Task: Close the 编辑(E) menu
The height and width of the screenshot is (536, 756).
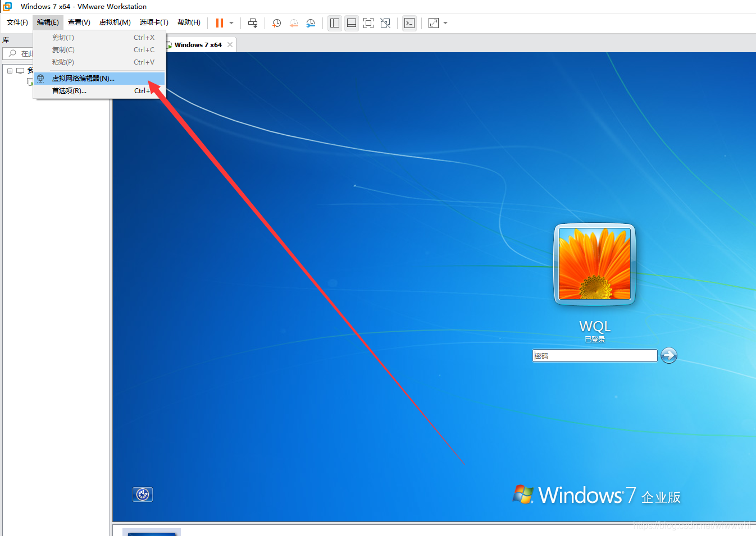Action: [48, 22]
